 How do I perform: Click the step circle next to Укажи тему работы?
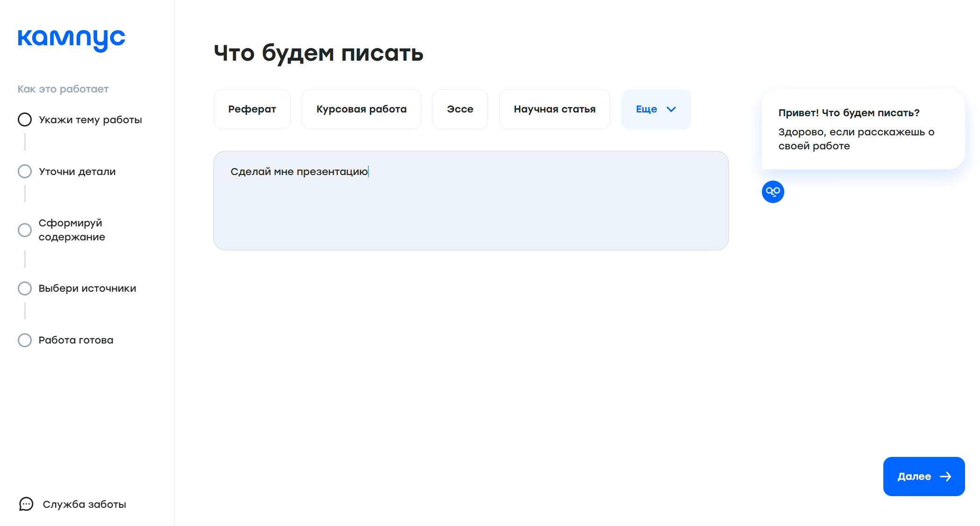point(24,119)
